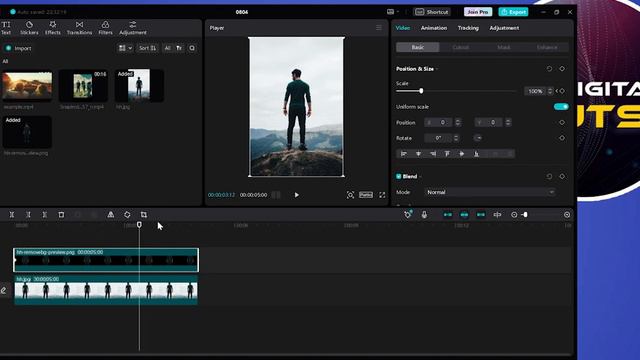Align clip to the right
Viewport: 640px width, 360px height.
(x=433, y=154)
